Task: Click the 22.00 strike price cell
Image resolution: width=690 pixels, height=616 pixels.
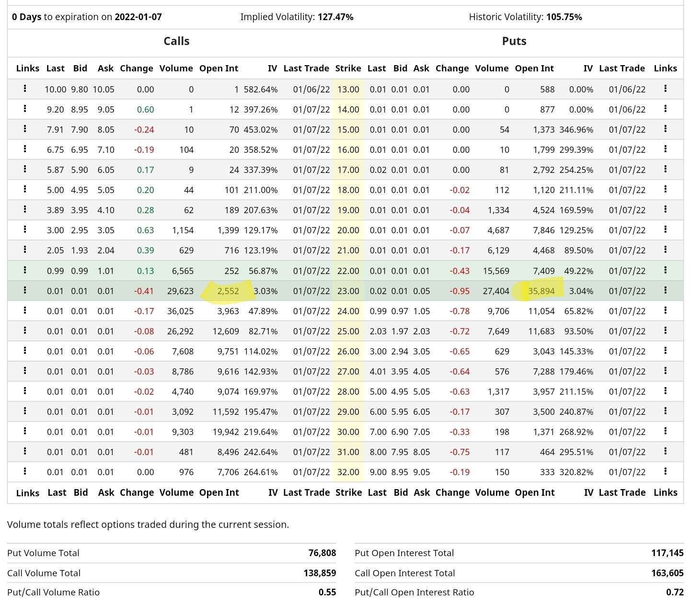Action: point(348,271)
